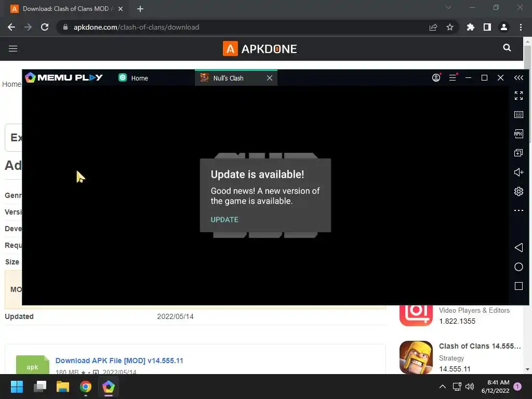This screenshot has height=399, width=532.
Task: Click the red video editor app thumbnail
Action: pyautogui.click(x=416, y=315)
